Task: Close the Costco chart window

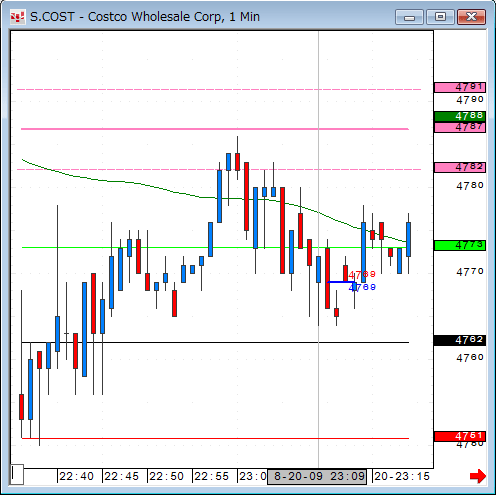Action: [471, 17]
